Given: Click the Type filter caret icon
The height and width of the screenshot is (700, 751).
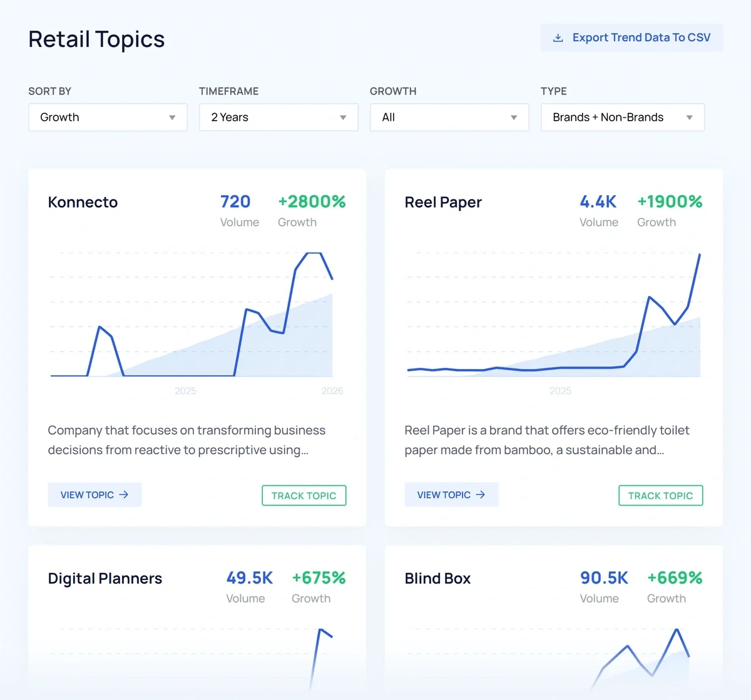Looking at the screenshot, I should 689,118.
